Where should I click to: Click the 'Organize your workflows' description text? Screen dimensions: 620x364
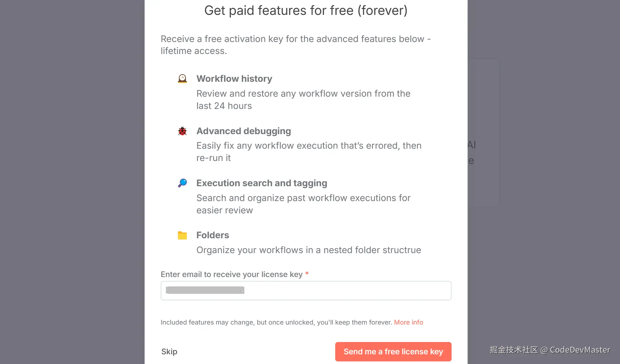click(x=308, y=250)
